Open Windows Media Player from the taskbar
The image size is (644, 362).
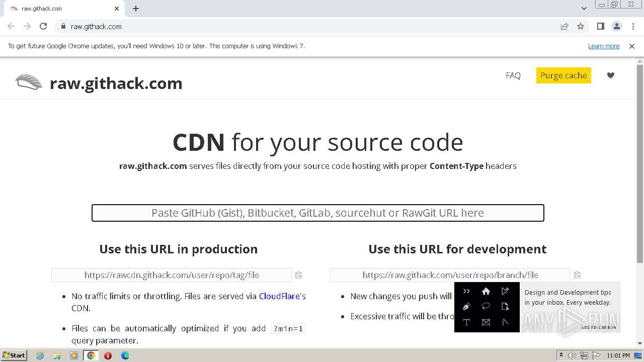(x=74, y=355)
